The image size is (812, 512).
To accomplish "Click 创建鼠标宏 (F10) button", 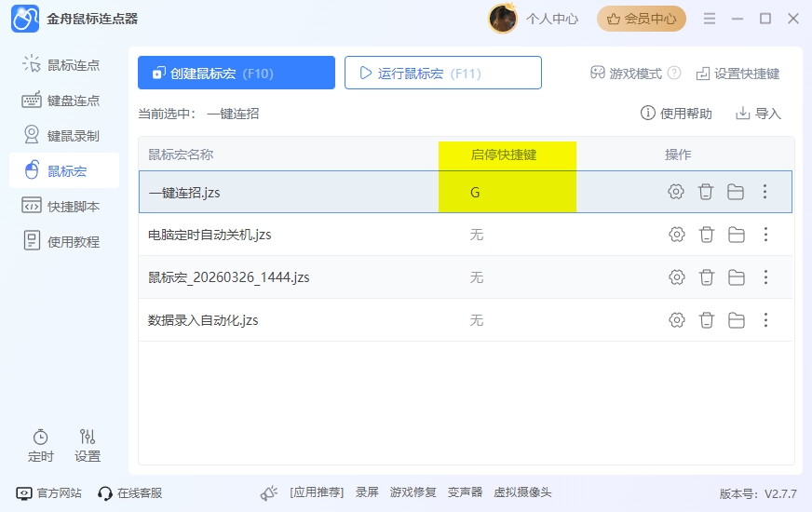I will pos(237,73).
